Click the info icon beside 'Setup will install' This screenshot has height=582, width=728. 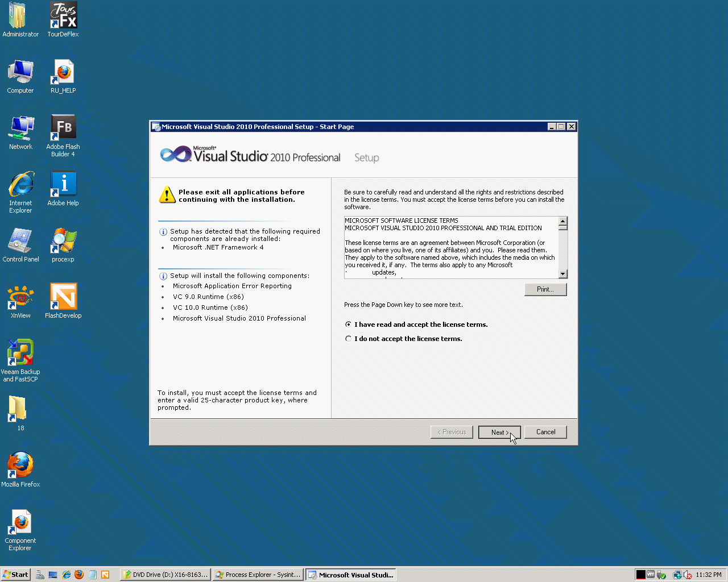coord(163,276)
